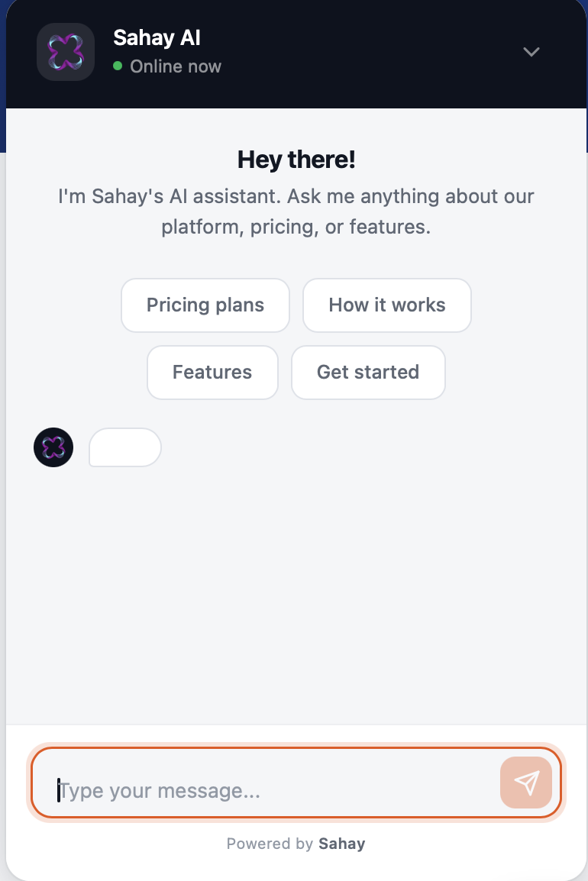Click the Hey there greeting heading
This screenshot has width=588, height=881.
click(296, 160)
